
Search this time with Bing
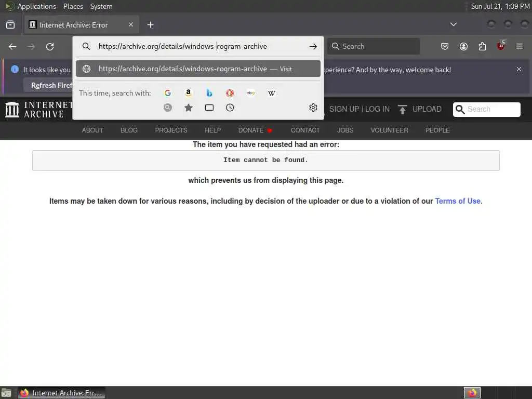pos(209,93)
